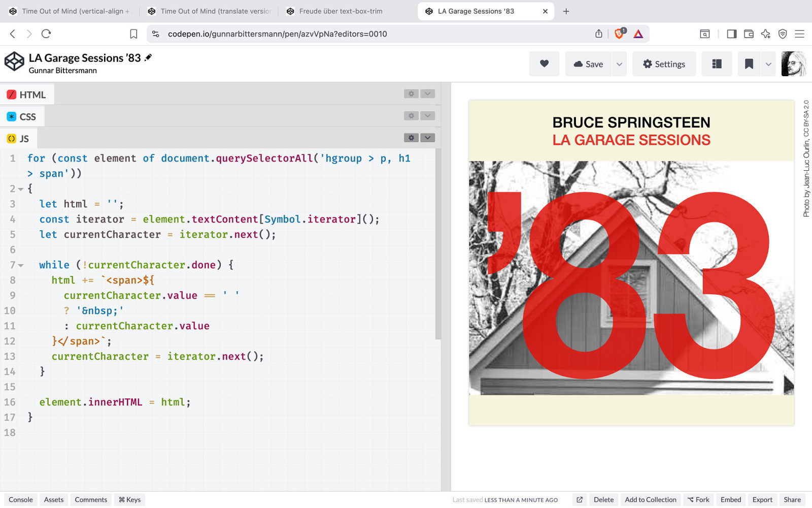
Task: Fold the while loop at line 7
Action: point(21,265)
